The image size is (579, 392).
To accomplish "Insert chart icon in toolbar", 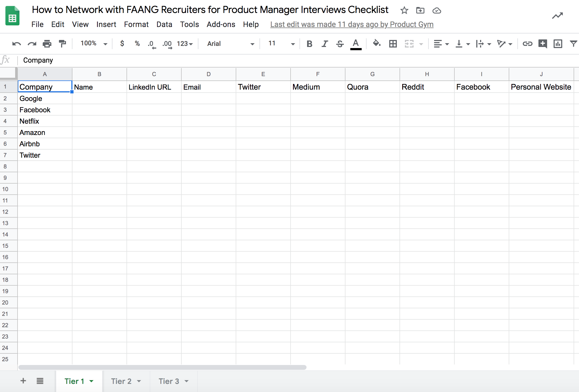I will (558, 44).
